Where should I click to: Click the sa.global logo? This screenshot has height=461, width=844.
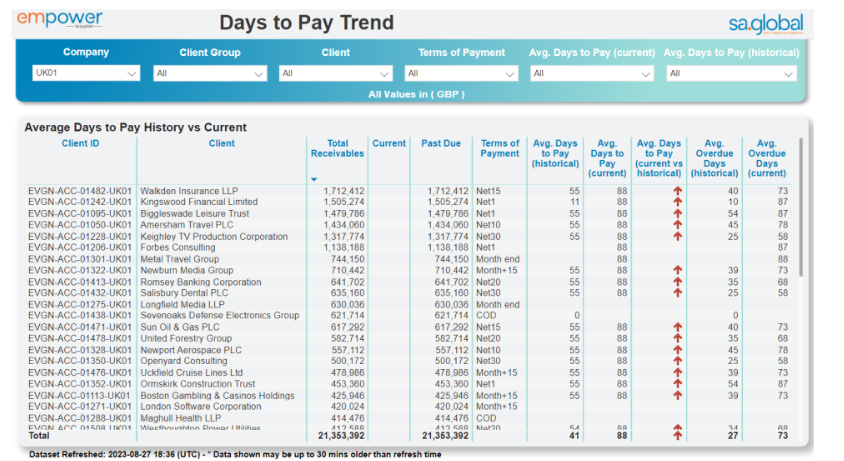(765, 24)
